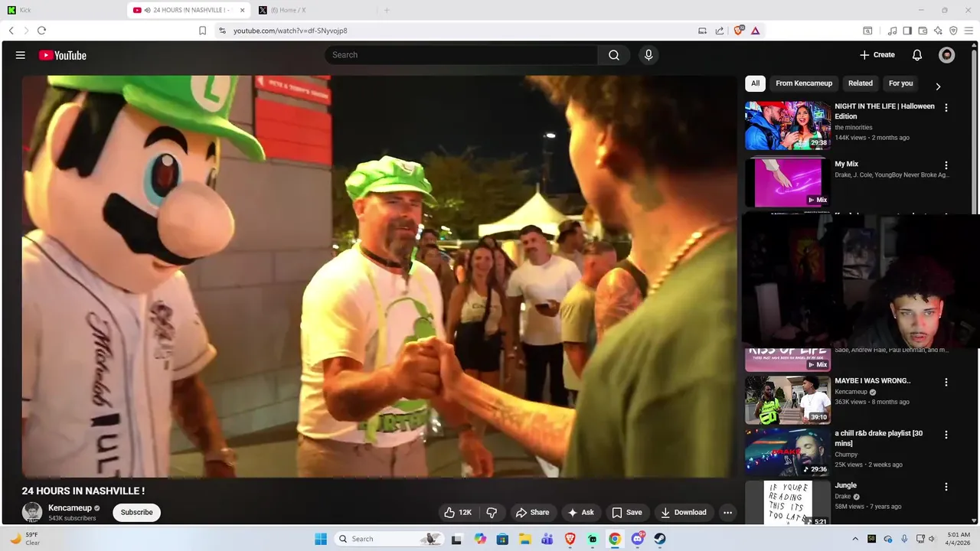Open the Leo AI sparkle icon
Image resolution: width=980 pixels, height=551 pixels.
pos(938,31)
